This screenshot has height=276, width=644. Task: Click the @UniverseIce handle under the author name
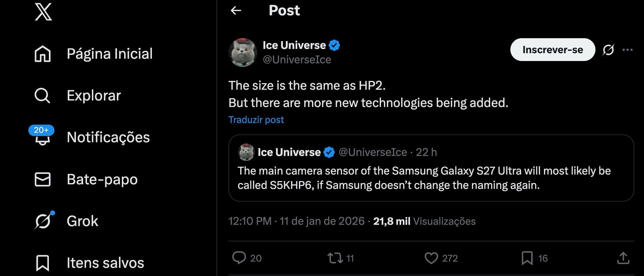297,60
